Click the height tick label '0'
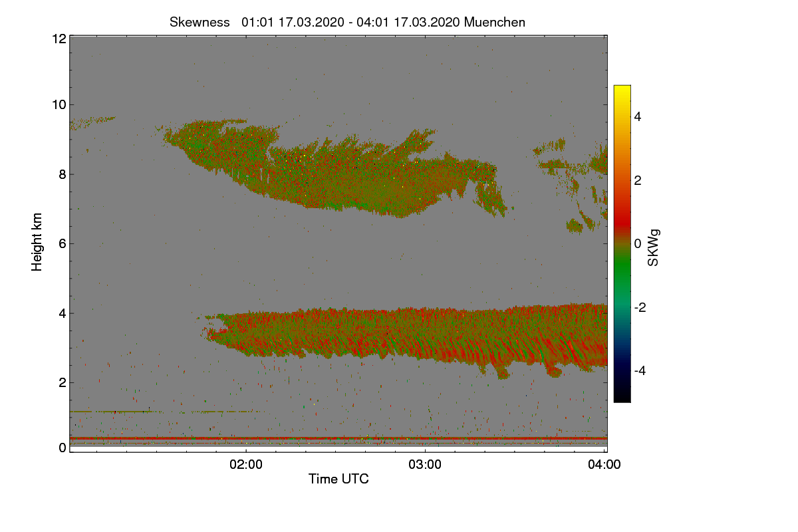This screenshot has width=798, height=532. click(63, 448)
